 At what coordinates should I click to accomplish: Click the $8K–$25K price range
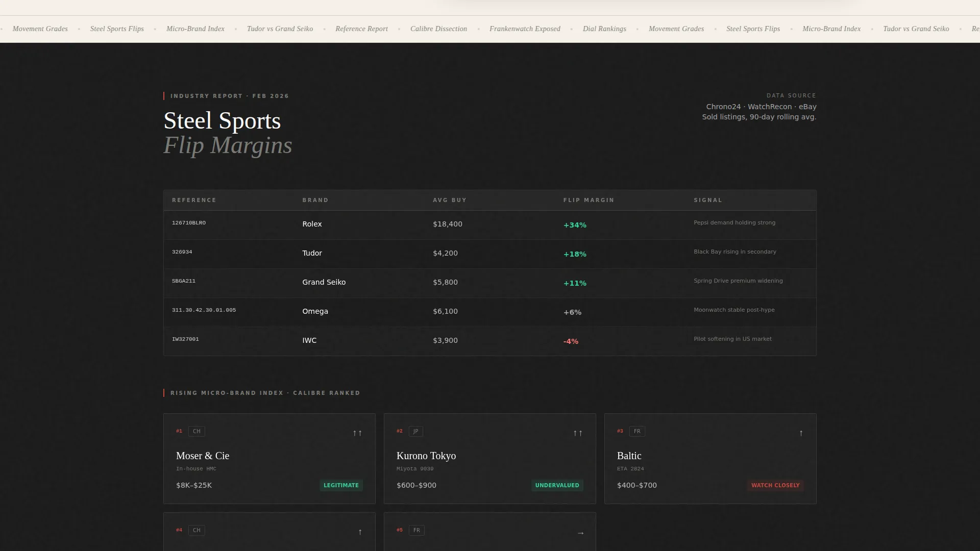[194, 485]
